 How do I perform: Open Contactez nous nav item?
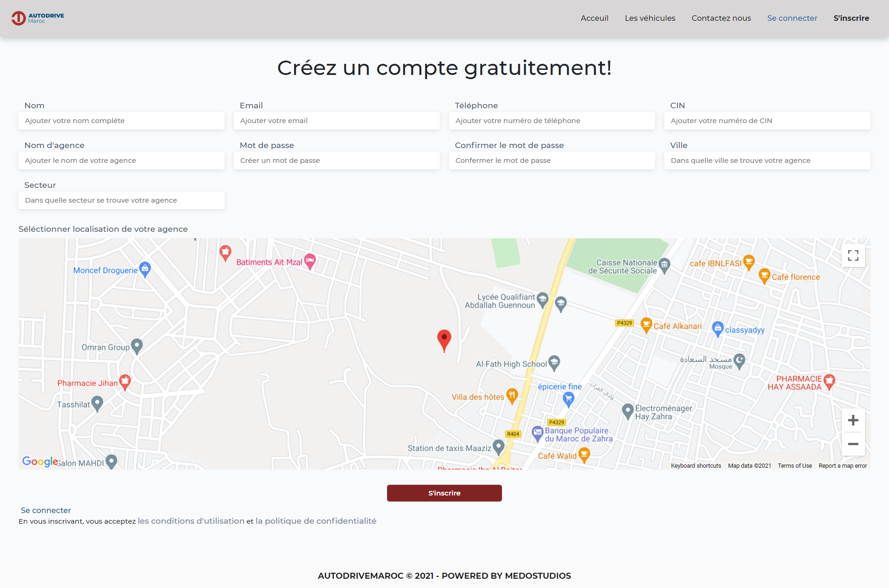(x=721, y=18)
